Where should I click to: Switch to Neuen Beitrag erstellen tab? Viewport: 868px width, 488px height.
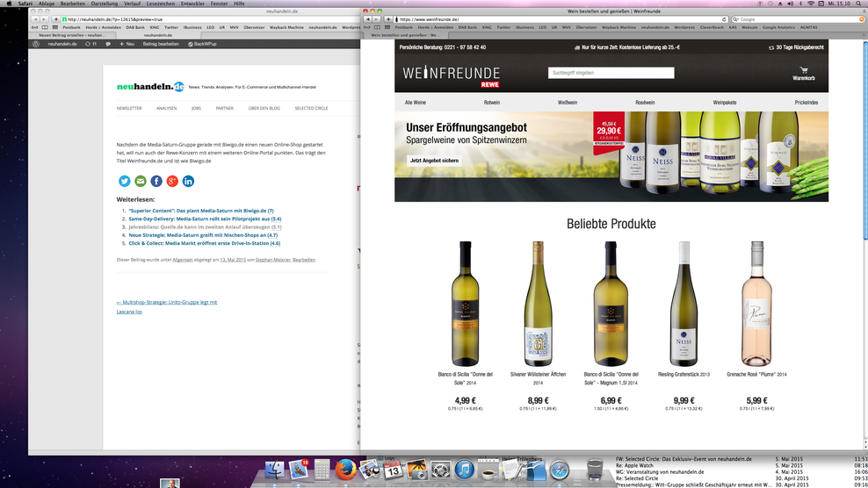pos(71,35)
